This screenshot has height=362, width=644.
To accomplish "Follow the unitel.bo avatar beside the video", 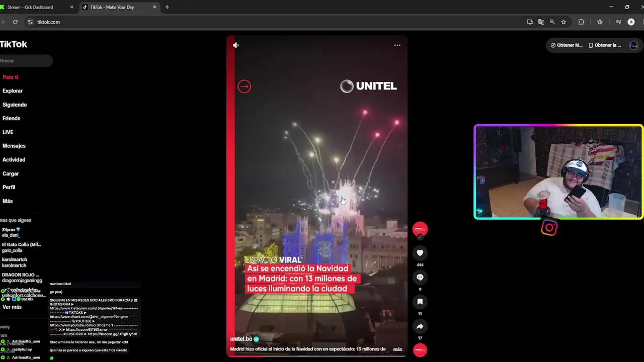I will pyautogui.click(x=420, y=230).
